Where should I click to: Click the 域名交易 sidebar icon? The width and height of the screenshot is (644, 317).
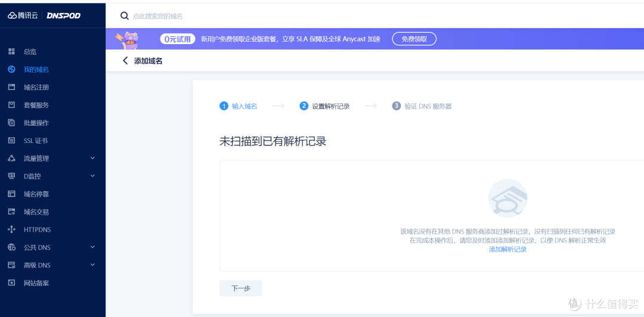(x=11, y=212)
